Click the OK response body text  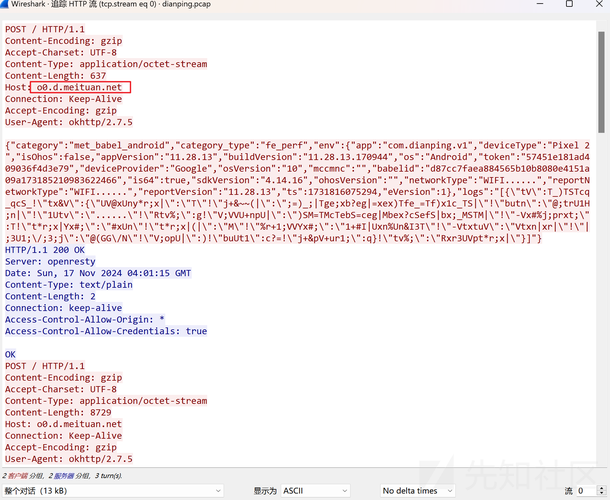[x=10, y=354]
